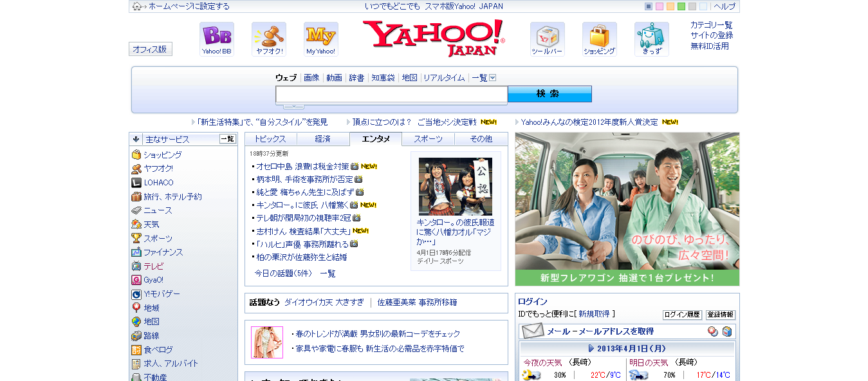Click the 登録情報 button
This screenshot has height=381, width=868.
tap(721, 315)
